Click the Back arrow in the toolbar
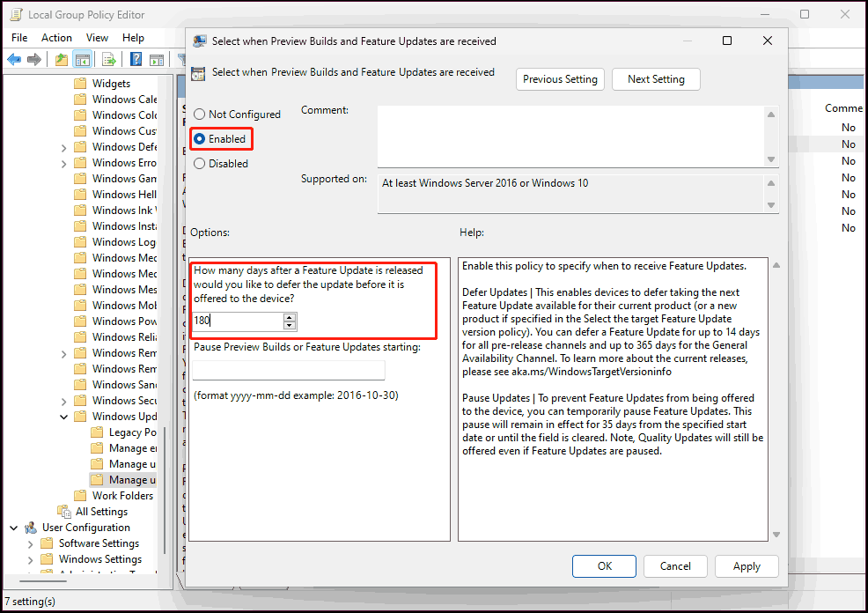This screenshot has width=868, height=613. pyautogui.click(x=14, y=59)
